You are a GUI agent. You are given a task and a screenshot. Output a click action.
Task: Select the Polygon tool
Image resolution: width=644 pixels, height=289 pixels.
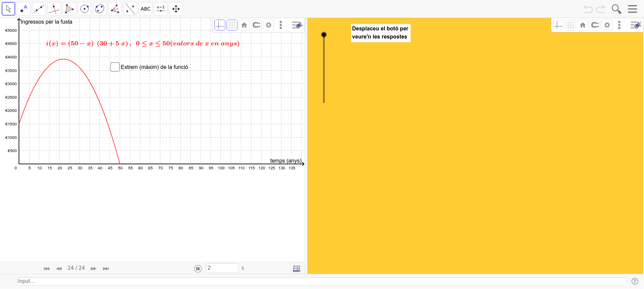(69, 9)
